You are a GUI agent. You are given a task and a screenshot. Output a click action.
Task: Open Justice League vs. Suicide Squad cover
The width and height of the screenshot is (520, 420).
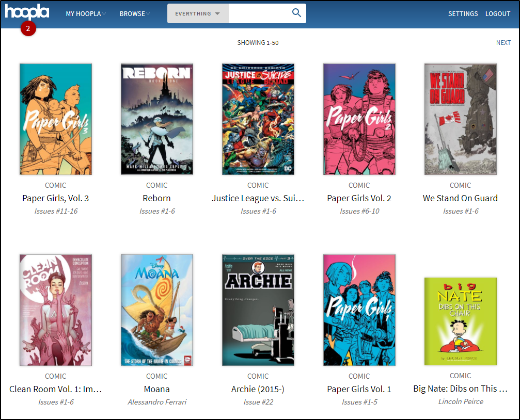click(x=258, y=119)
